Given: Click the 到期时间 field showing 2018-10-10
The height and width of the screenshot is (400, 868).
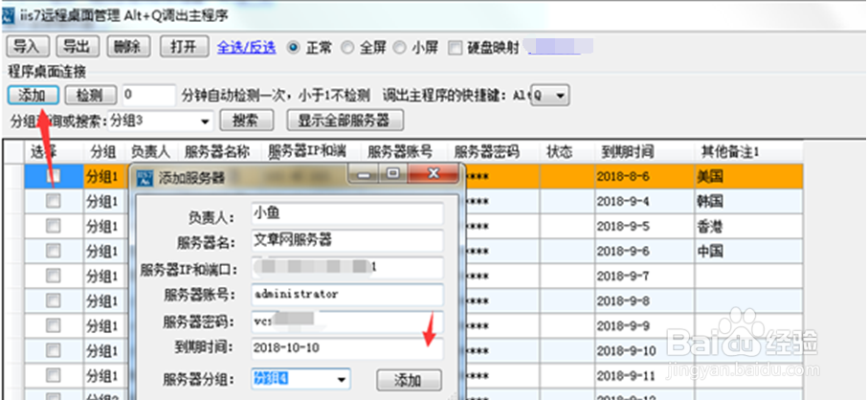Looking at the screenshot, I should point(347,348).
